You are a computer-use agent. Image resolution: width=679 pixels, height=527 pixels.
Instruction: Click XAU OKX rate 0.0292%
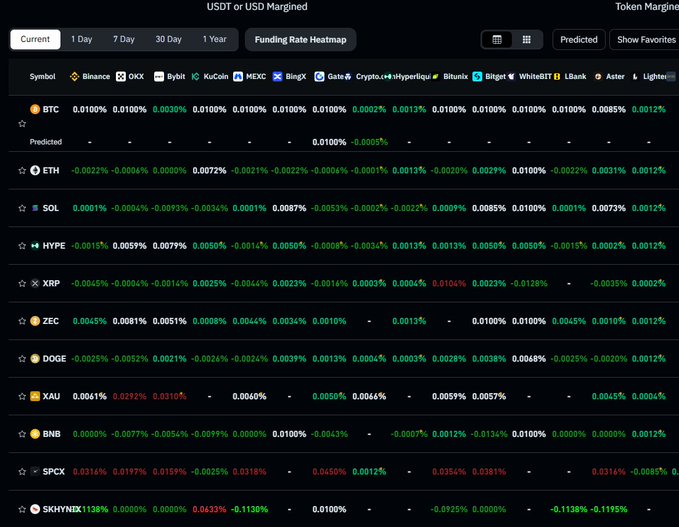(129, 397)
